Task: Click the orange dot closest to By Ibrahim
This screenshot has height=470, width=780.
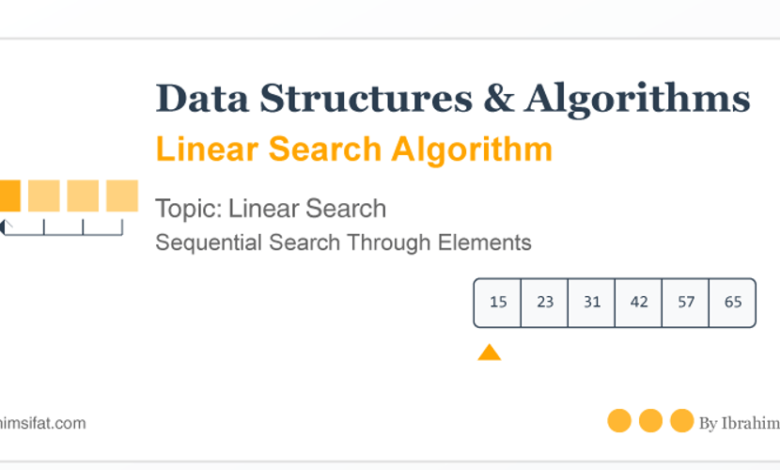Action: (x=682, y=421)
